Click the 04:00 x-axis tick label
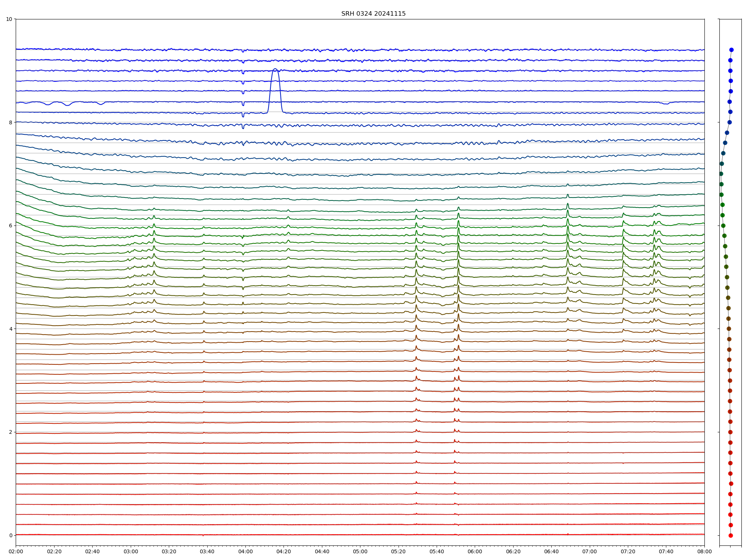This screenshot has width=747, height=560. pos(245,552)
